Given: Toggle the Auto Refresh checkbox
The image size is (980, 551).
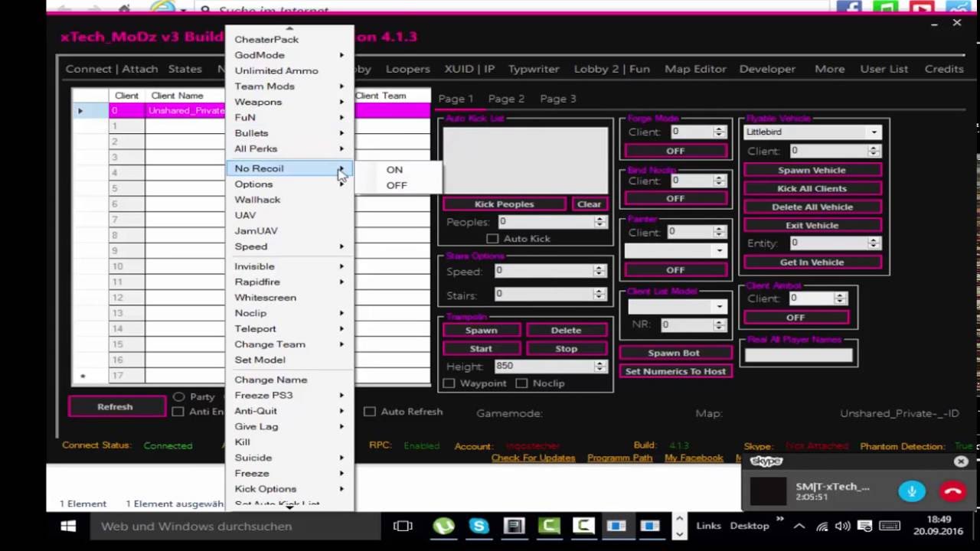Looking at the screenshot, I should click(x=370, y=412).
